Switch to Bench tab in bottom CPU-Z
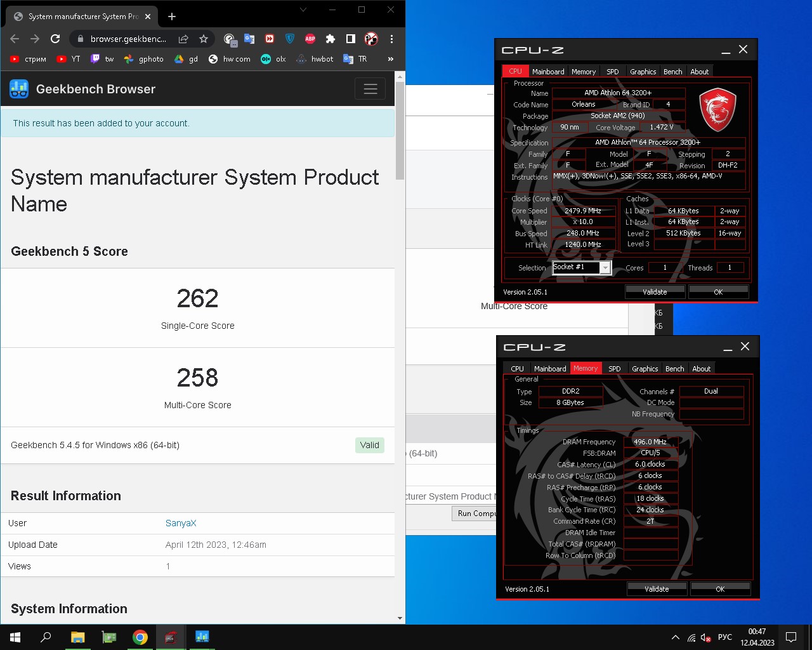 (x=674, y=369)
